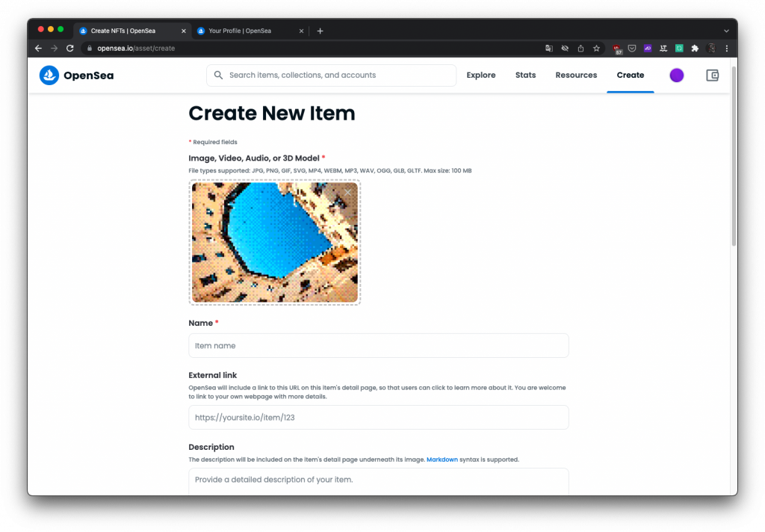Close the Create NFTs tab

click(x=184, y=31)
